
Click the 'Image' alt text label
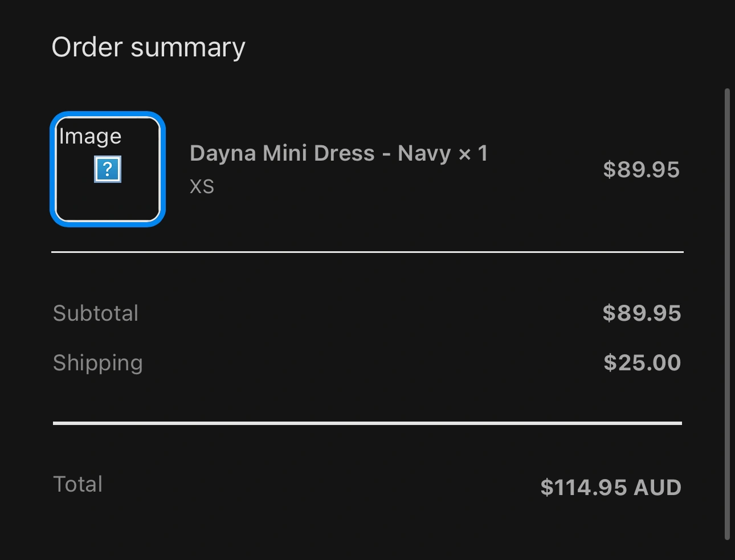tap(90, 137)
